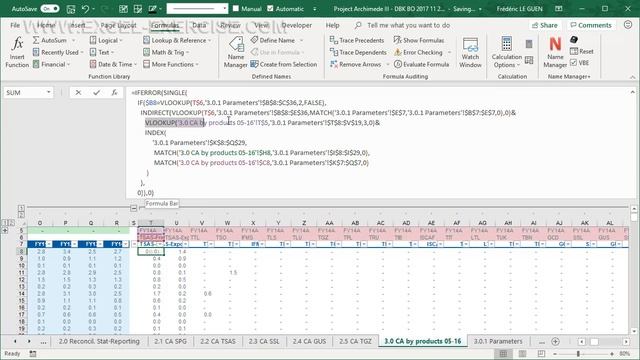
Task: Open Math & Trig functions
Action: click(x=166, y=52)
